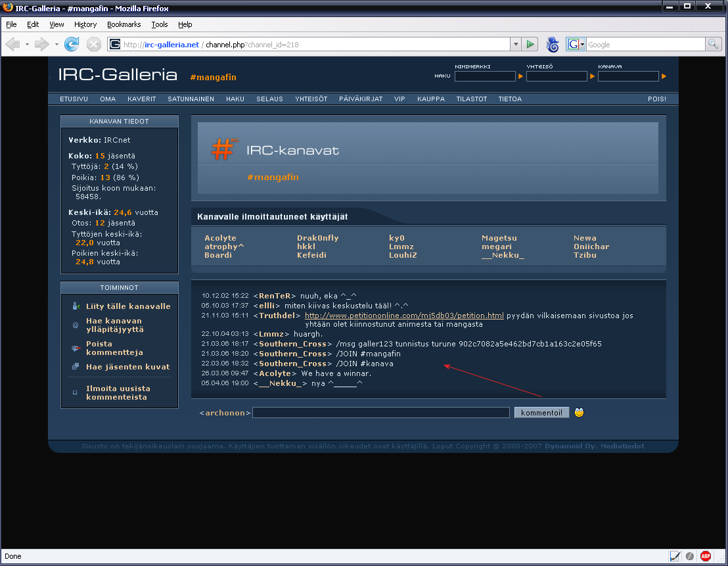
Task: Open the Tools menu
Action: point(159,24)
